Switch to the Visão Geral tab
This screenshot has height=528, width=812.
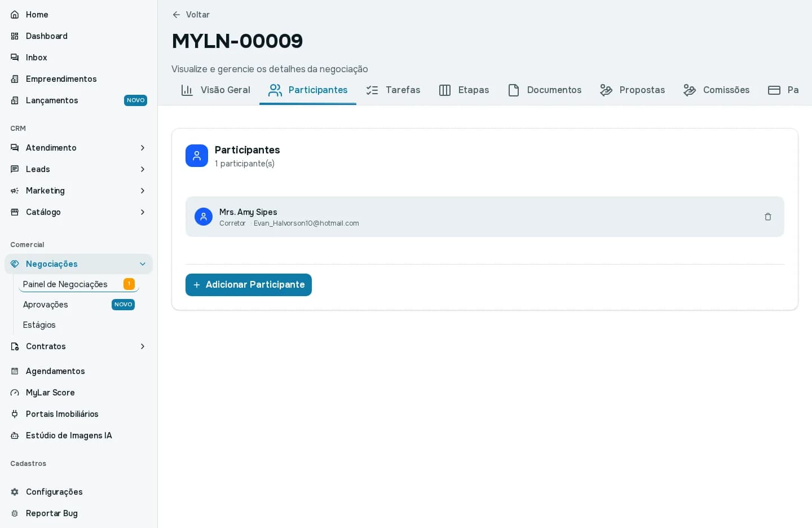pyautogui.click(x=215, y=90)
